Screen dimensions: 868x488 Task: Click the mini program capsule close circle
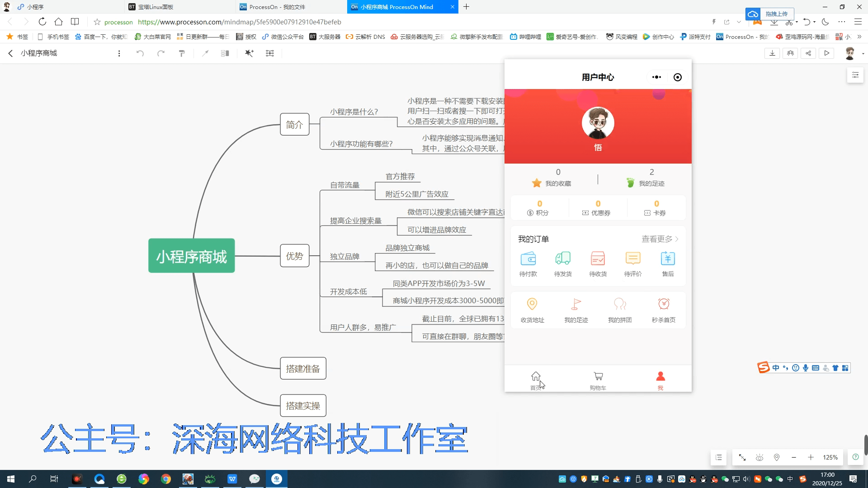pyautogui.click(x=677, y=77)
